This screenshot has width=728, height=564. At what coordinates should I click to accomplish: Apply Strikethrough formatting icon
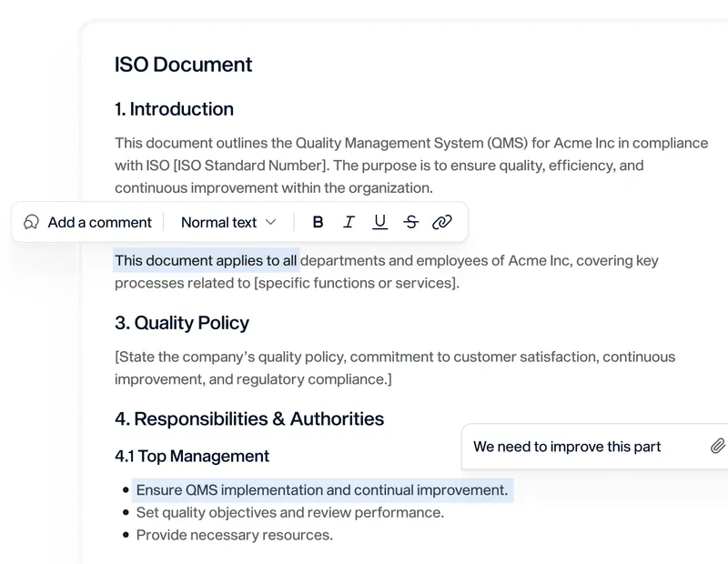pos(411,222)
